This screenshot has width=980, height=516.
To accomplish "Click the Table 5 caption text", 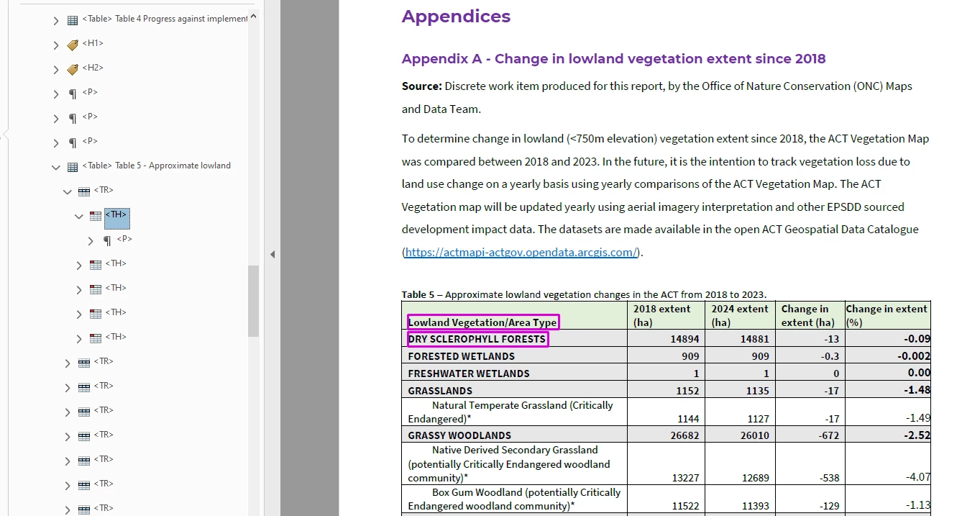I will 584,294.
